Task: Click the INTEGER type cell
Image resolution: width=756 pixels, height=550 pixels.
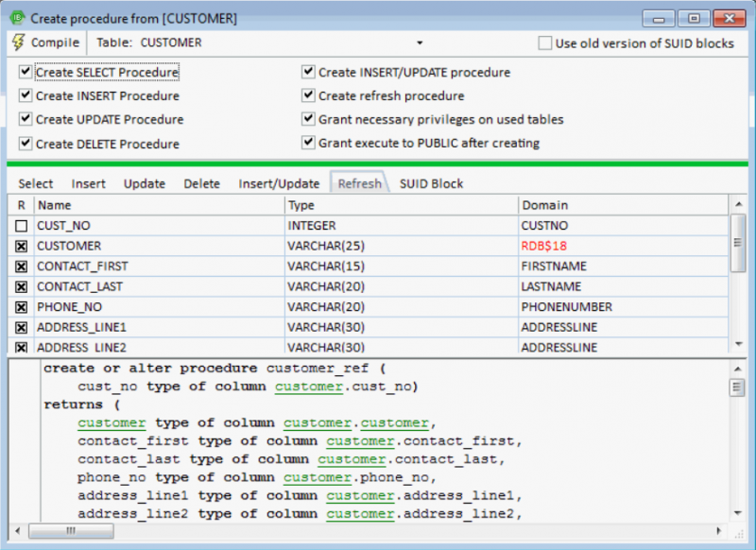Action: (x=401, y=226)
